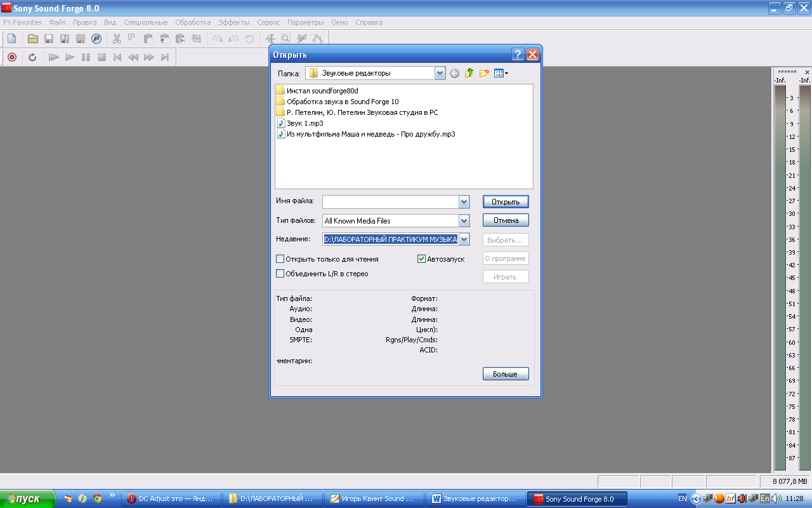Expand the Тип файлов dropdown arrow
Viewport: 812px width, 508px height.
pos(464,221)
